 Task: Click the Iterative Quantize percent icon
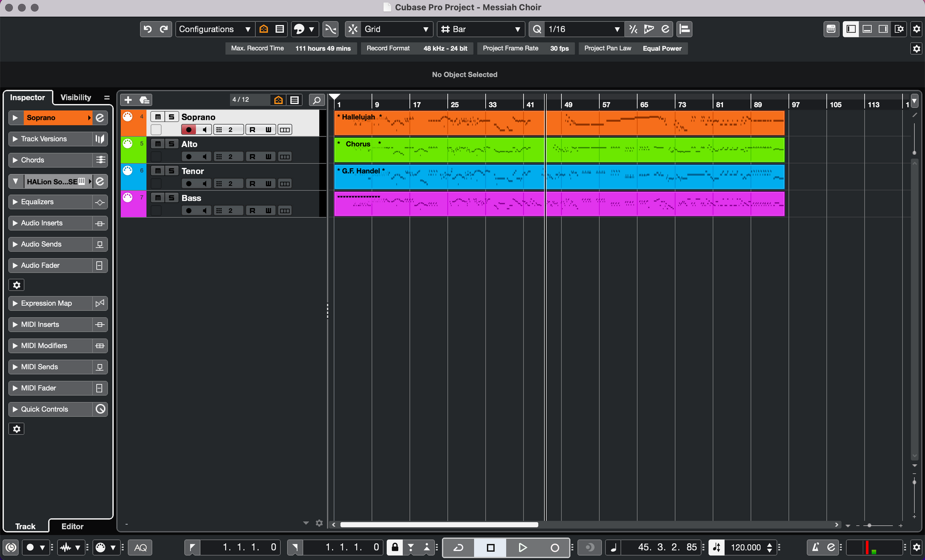pos(633,29)
